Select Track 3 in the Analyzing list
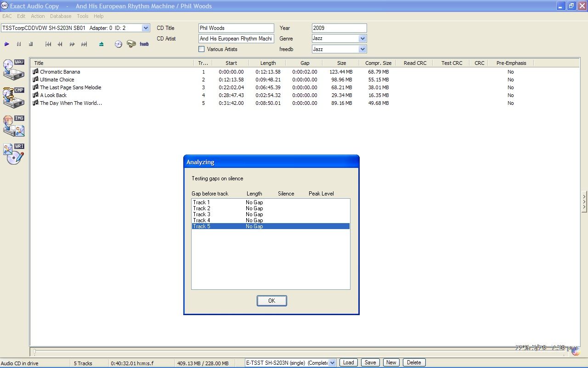 click(x=271, y=214)
